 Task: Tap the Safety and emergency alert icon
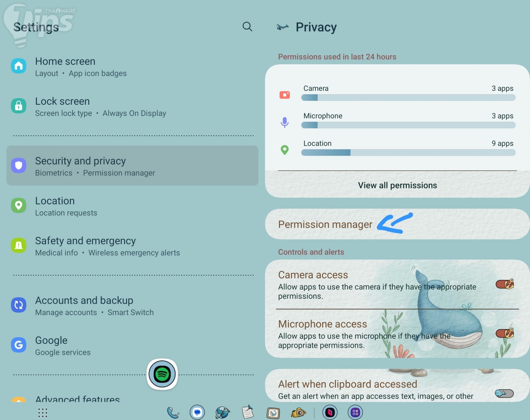tap(19, 245)
